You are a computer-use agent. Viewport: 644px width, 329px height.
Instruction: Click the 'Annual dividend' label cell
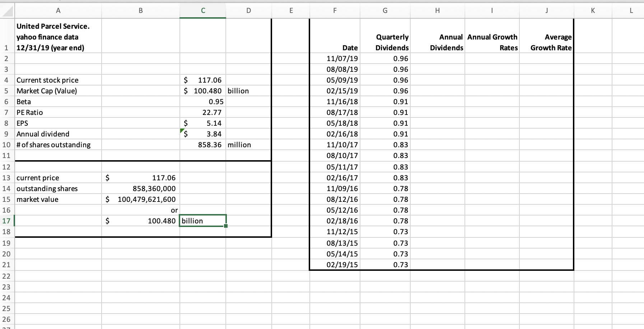click(58, 134)
